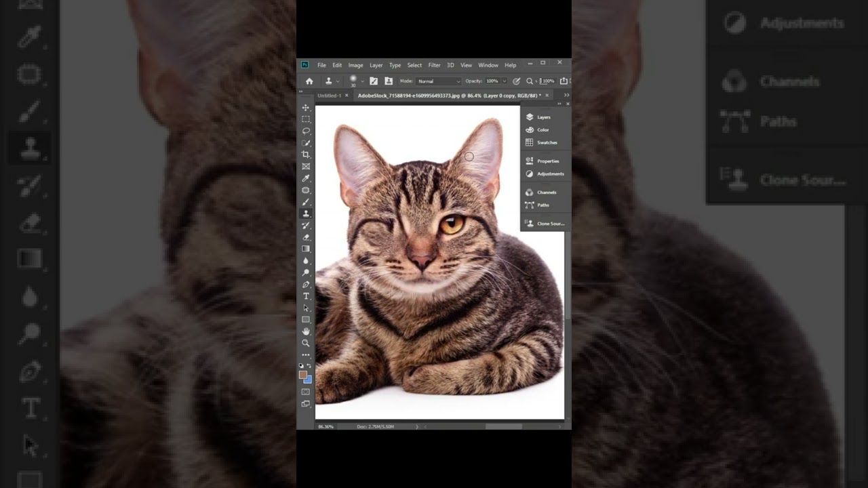Select the Horizontal Type tool

click(x=306, y=296)
